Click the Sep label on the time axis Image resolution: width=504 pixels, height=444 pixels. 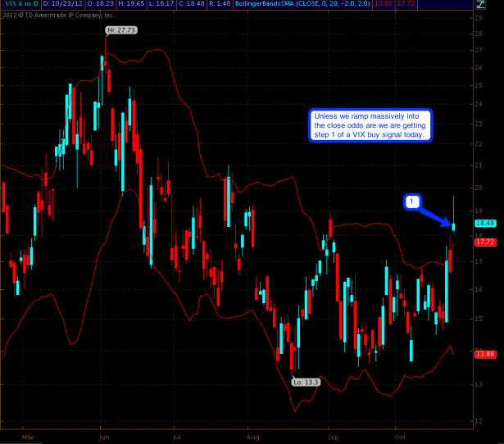tap(333, 437)
